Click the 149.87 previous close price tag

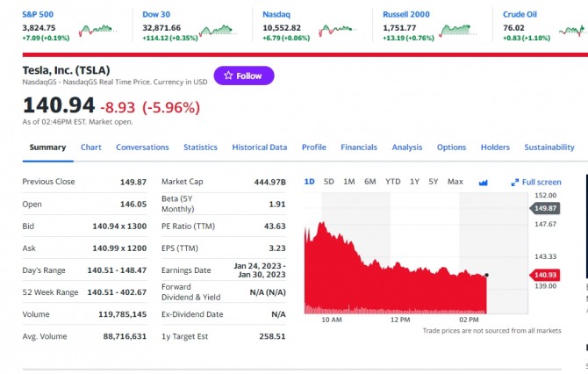coord(544,208)
